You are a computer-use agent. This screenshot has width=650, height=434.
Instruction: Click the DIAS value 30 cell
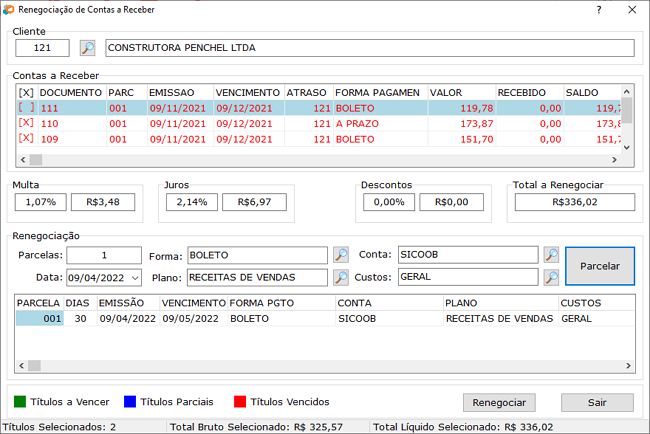tap(80, 318)
